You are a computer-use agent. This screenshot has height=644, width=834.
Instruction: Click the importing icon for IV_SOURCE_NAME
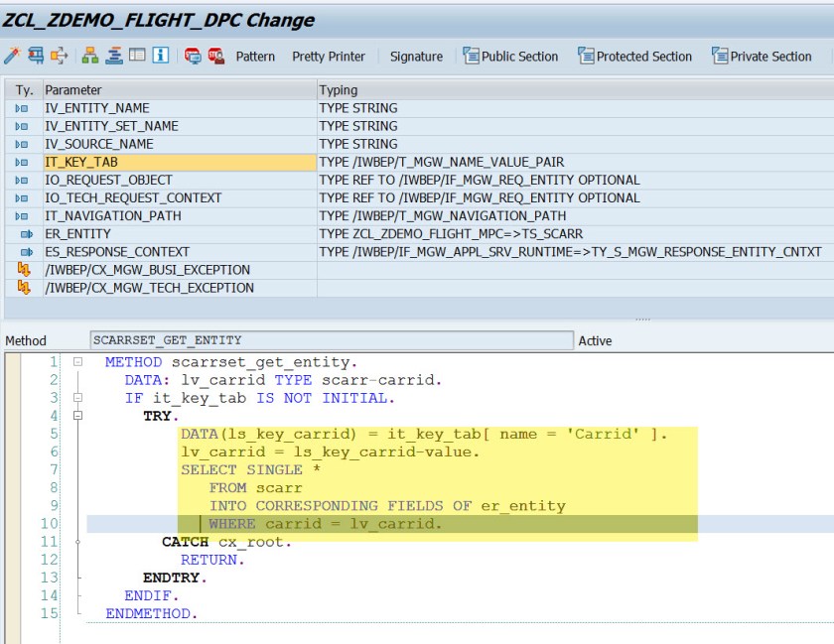(x=21, y=144)
